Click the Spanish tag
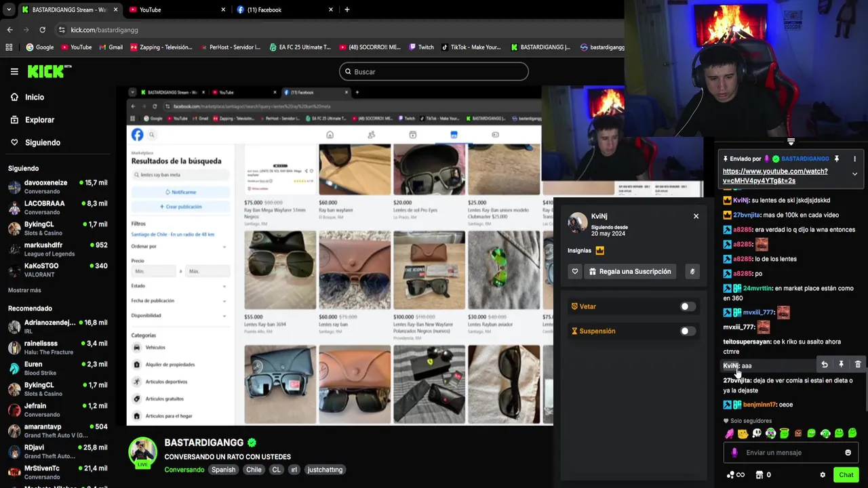Viewport: 868px width, 488px height. [x=223, y=470]
